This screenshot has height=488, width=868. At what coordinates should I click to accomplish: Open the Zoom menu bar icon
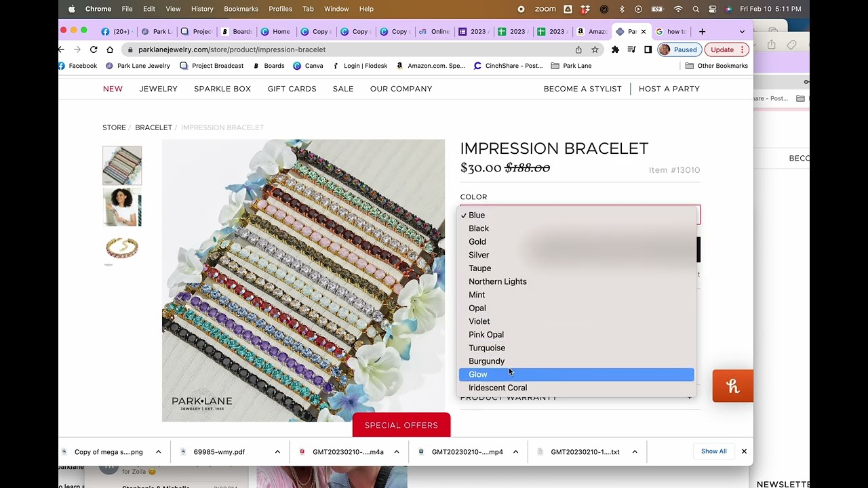coord(545,9)
